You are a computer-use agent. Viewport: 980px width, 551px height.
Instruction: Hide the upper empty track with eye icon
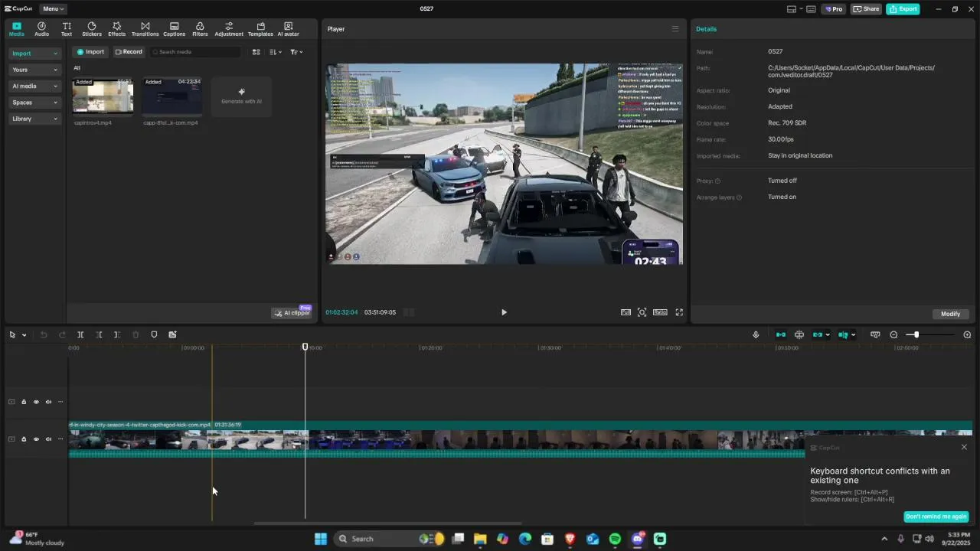click(36, 402)
